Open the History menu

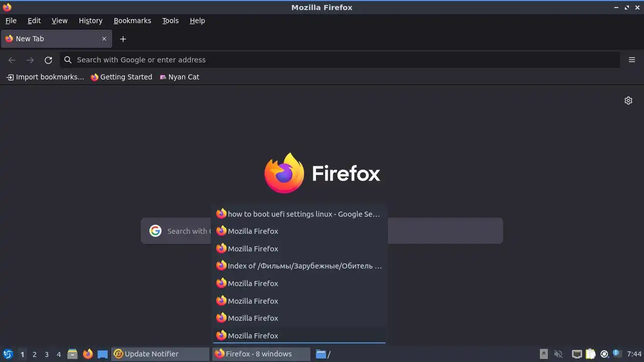point(91,21)
